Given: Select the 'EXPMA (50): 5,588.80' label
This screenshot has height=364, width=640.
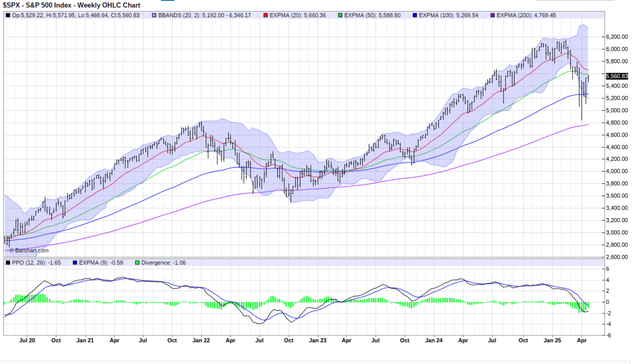Looking at the screenshot, I should pyautogui.click(x=372, y=16).
